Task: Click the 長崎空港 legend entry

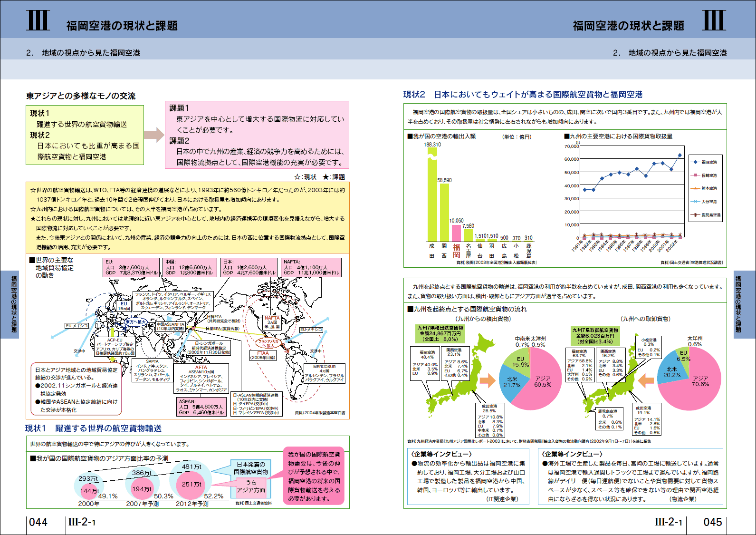Action: click(705, 175)
